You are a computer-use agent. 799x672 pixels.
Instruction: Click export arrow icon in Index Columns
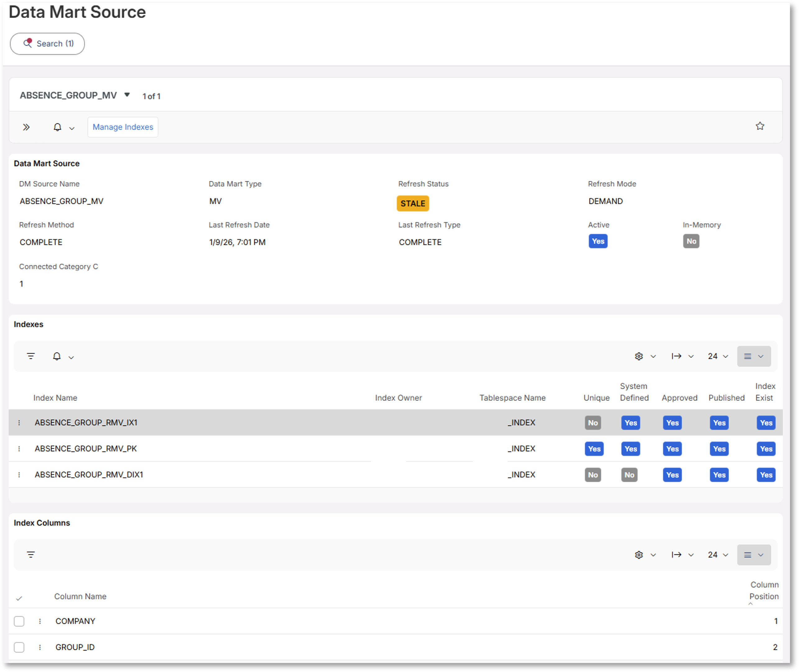pyautogui.click(x=677, y=555)
